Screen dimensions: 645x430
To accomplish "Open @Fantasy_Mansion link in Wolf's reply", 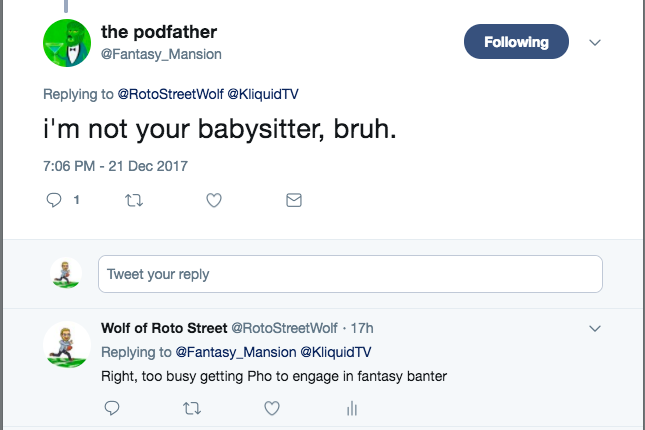I will click(x=236, y=352).
